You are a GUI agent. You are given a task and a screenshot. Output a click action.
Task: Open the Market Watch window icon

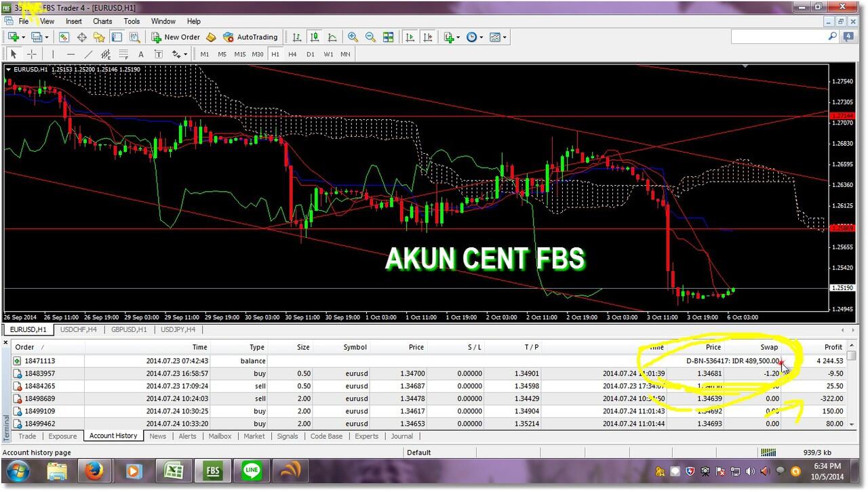[x=64, y=37]
